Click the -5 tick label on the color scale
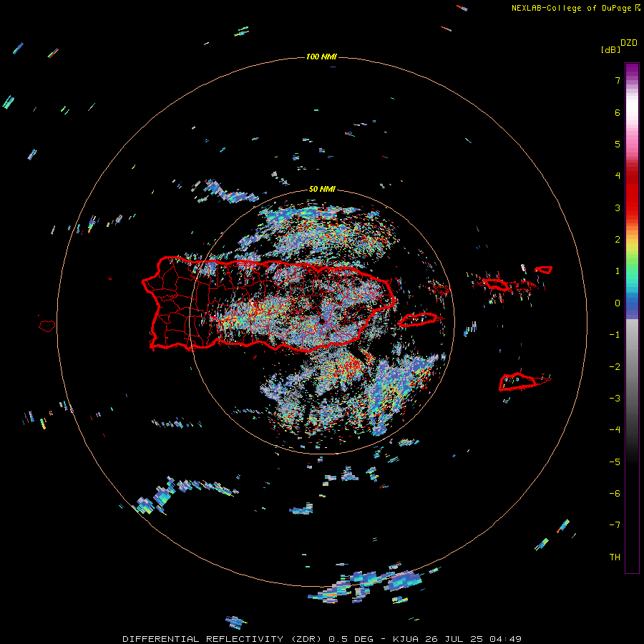This screenshot has width=644, height=644. [615, 462]
